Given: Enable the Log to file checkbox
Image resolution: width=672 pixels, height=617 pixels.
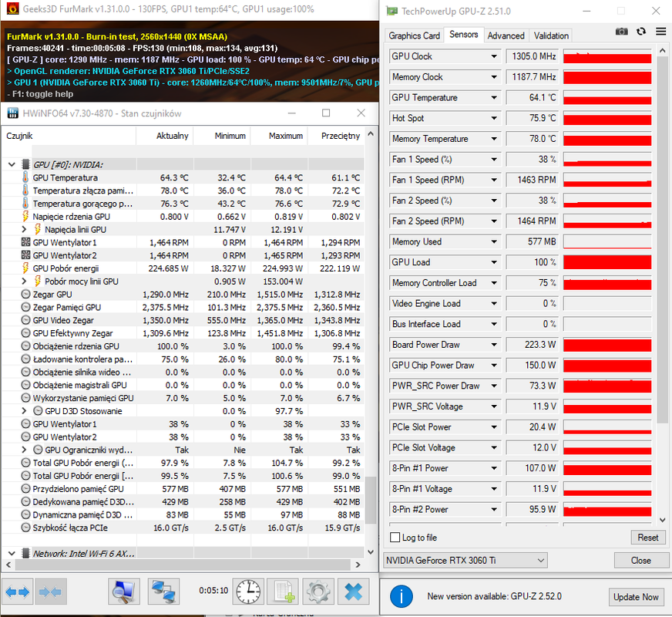Looking at the screenshot, I should (395, 538).
